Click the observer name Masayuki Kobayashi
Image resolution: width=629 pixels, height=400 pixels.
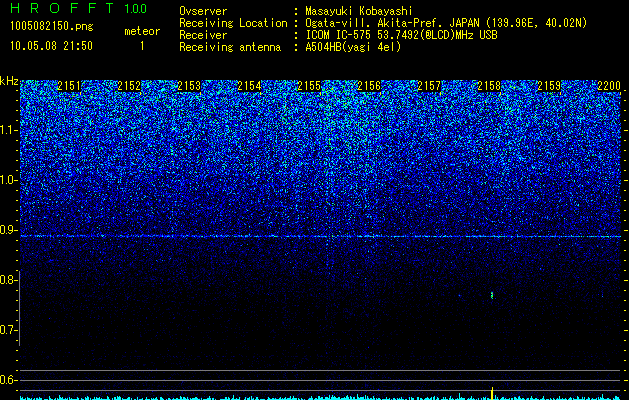click(359, 11)
